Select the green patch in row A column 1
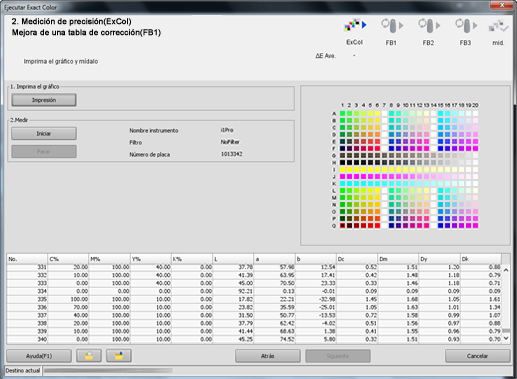 (x=342, y=114)
